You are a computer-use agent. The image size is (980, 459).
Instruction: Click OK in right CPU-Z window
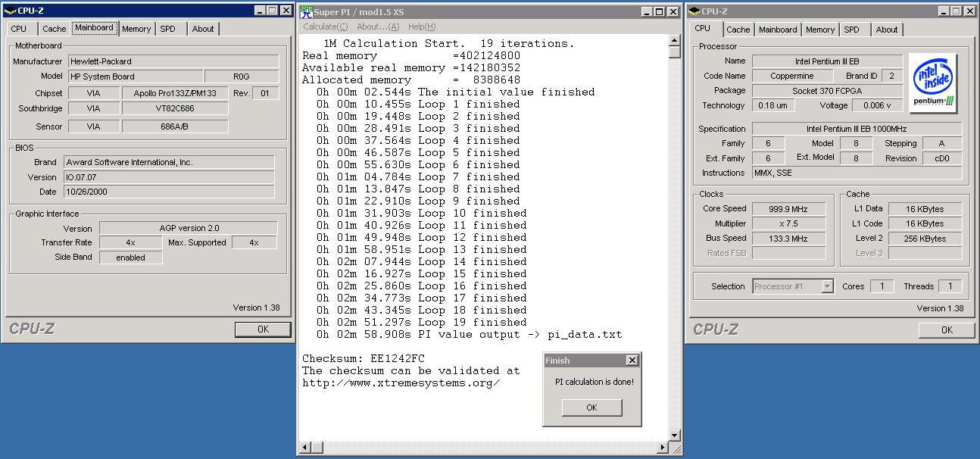point(947,330)
